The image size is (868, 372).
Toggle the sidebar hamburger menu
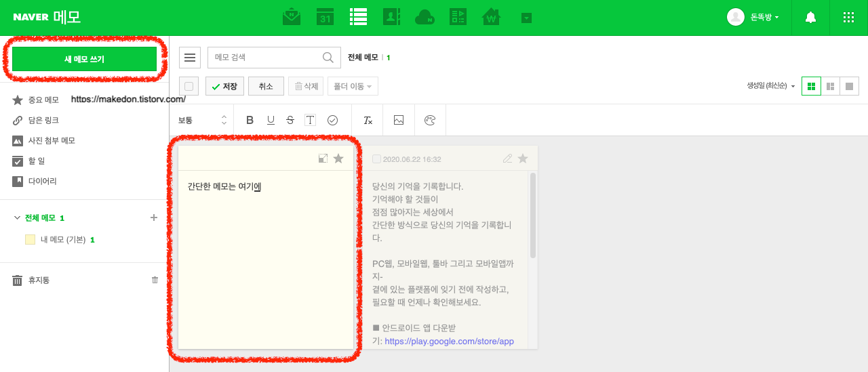pyautogui.click(x=190, y=58)
